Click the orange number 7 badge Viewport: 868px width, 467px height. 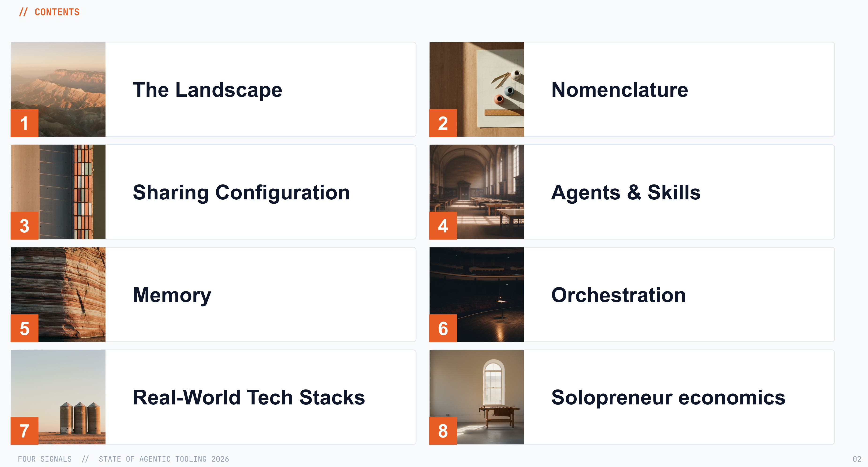pos(25,431)
